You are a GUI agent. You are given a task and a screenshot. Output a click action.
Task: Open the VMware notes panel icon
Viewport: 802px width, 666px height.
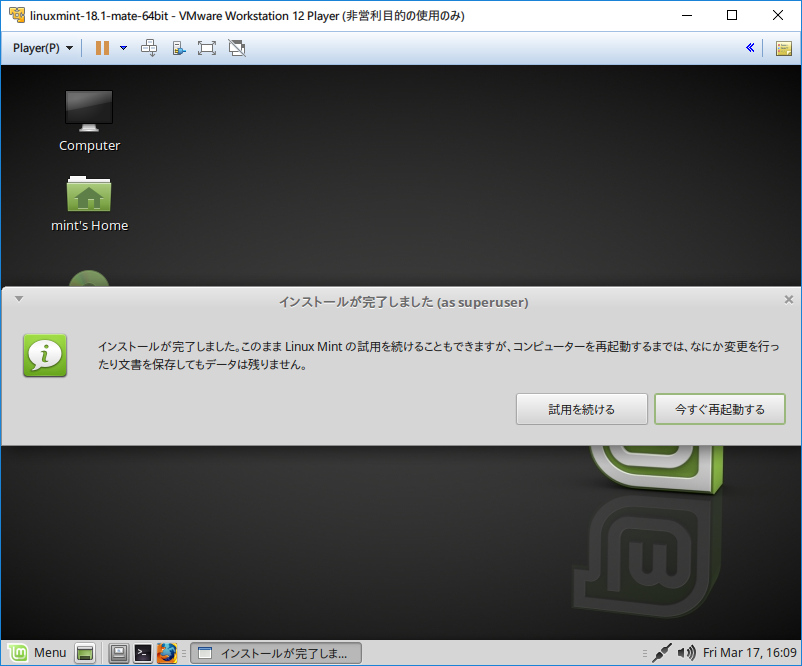pos(783,48)
